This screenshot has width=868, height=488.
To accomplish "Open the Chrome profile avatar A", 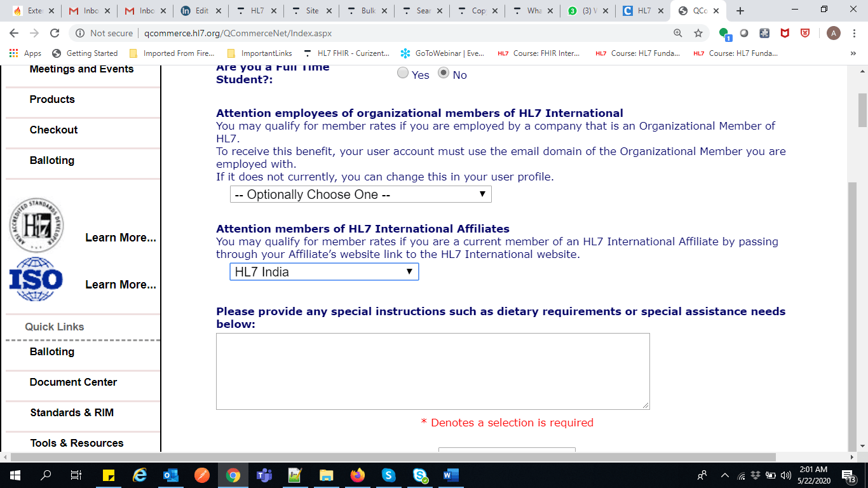I will [834, 33].
